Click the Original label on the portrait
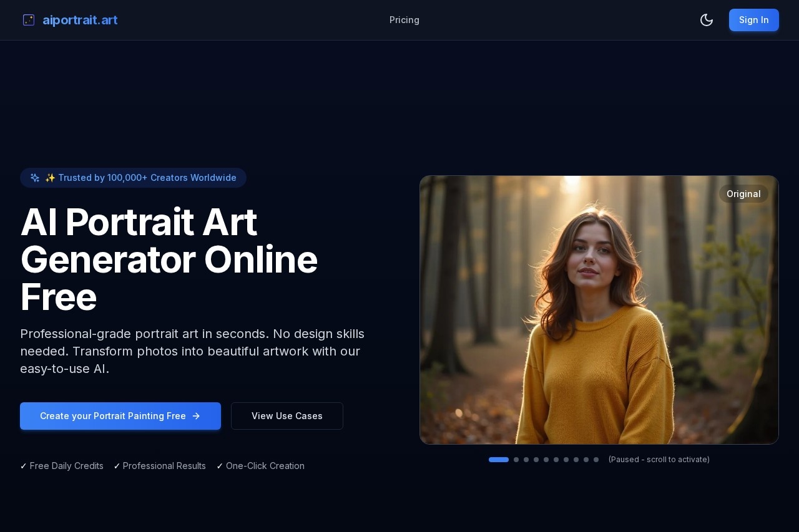This screenshot has height=532, width=799. point(743,194)
